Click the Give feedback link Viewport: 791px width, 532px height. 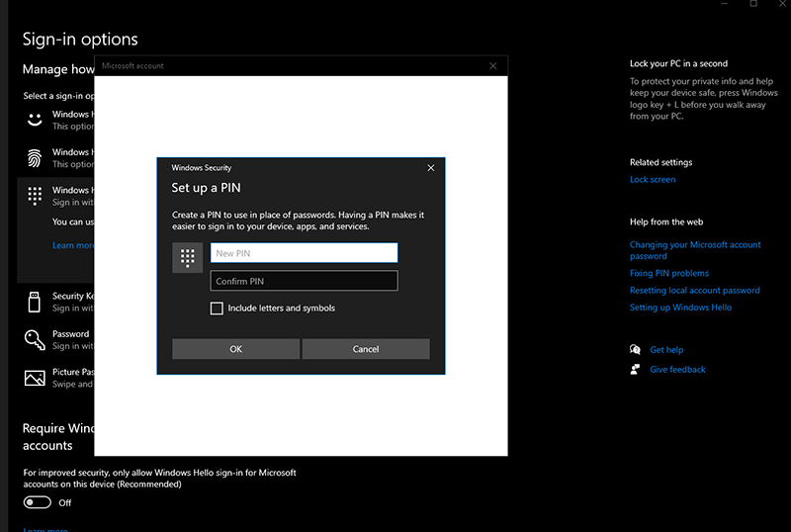[677, 370]
